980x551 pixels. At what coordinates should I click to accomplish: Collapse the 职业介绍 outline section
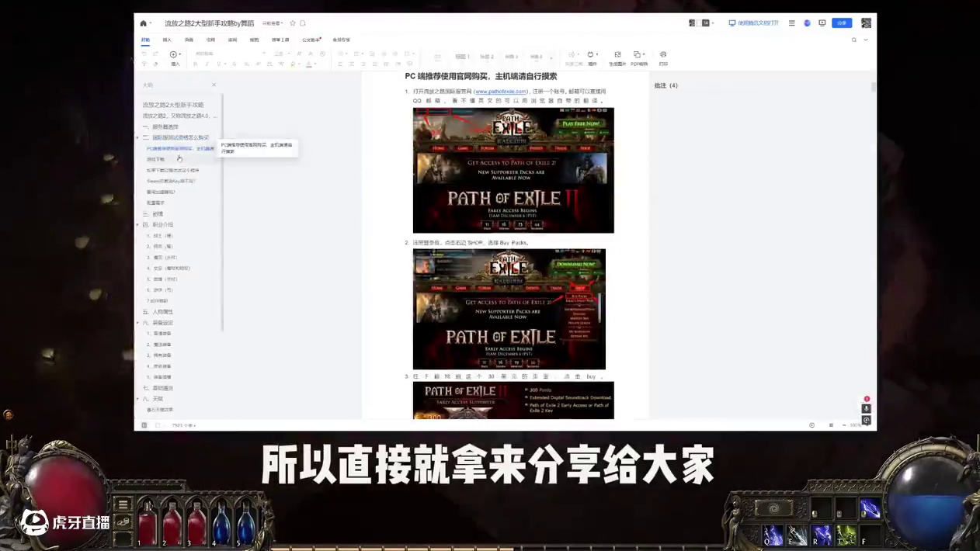(x=138, y=224)
